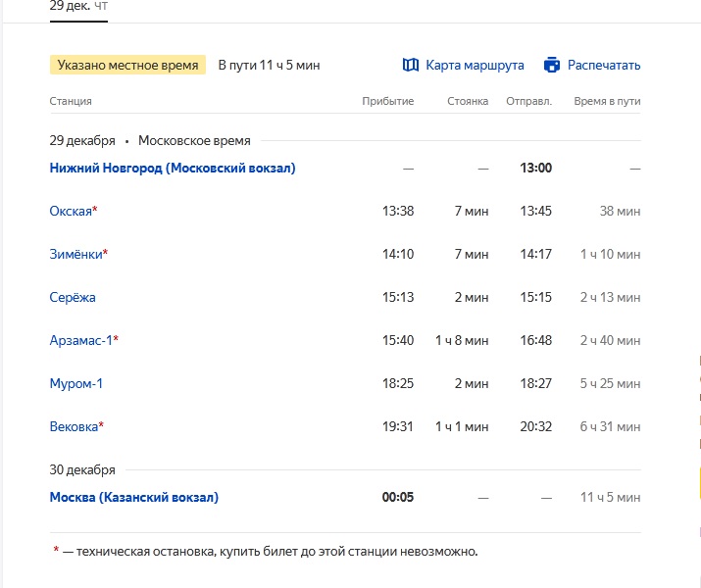Image resolution: width=701 pixels, height=588 pixels.
Task: Open Москва (Казанский вокзал) station link
Action: 134,497
